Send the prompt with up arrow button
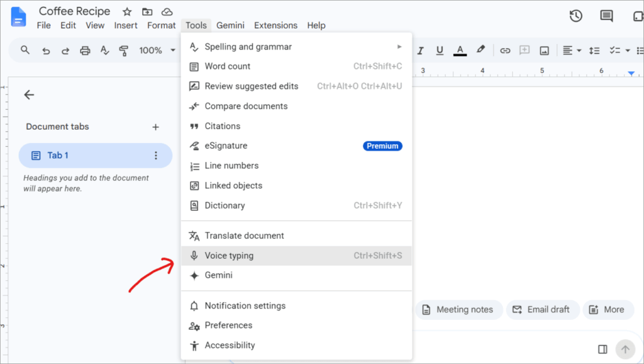Viewport: 644px width, 364px height. [x=625, y=350]
